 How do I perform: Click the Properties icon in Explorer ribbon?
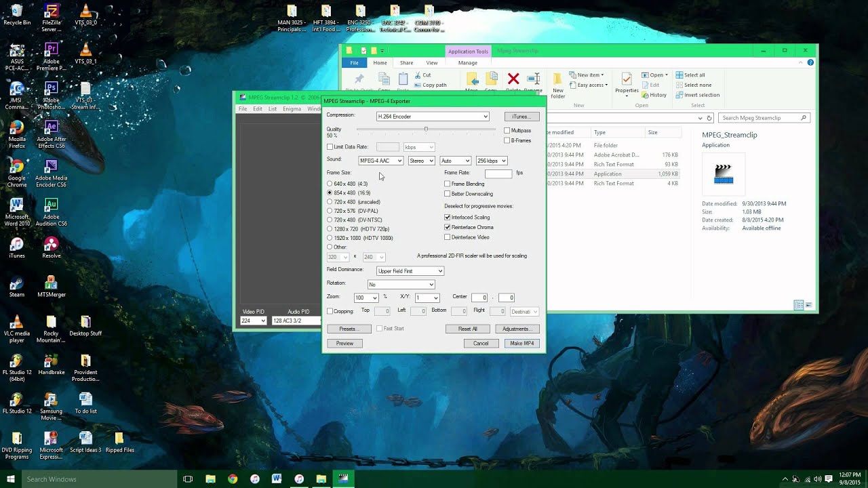pyautogui.click(x=627, y=84)
